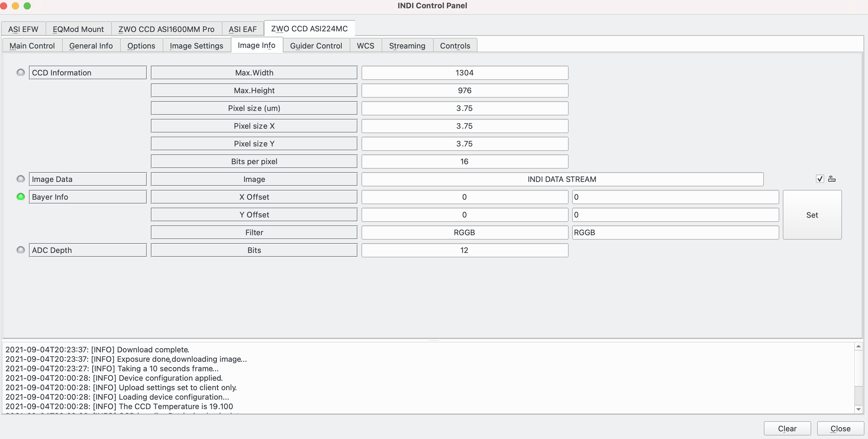Click the Device configuration applied log line
868x439 pixels.
click(x=114, y=378)
